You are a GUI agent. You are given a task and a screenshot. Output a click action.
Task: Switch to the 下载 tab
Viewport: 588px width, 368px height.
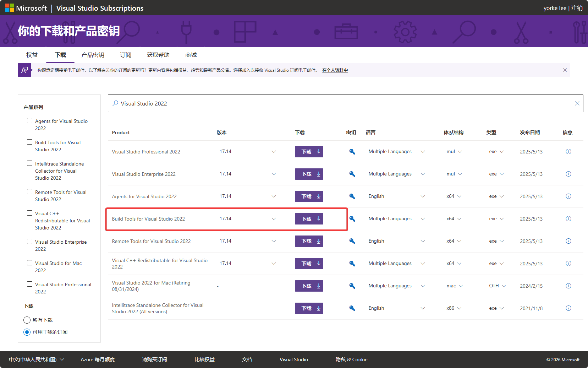coord(60,55)
